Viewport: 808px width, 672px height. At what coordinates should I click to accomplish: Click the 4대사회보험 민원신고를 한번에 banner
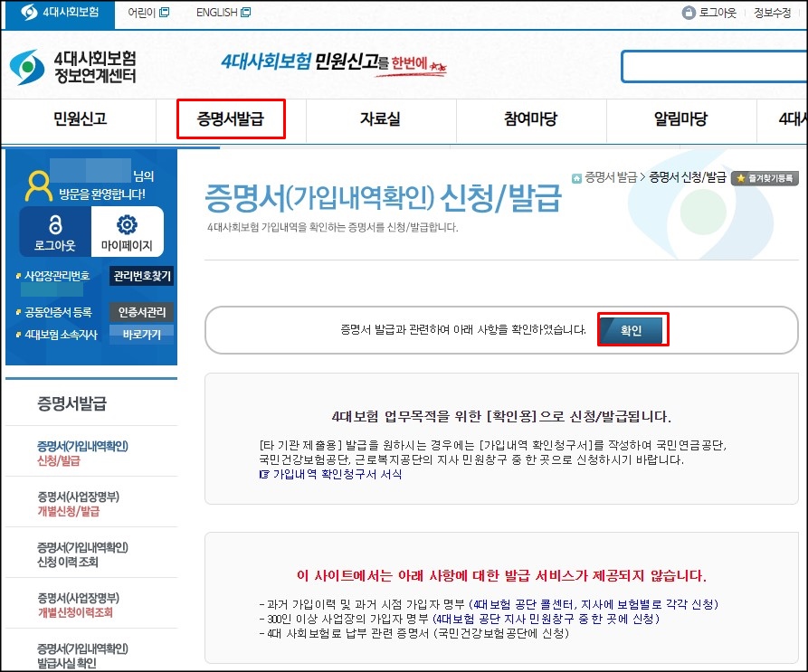click(334, 64)
